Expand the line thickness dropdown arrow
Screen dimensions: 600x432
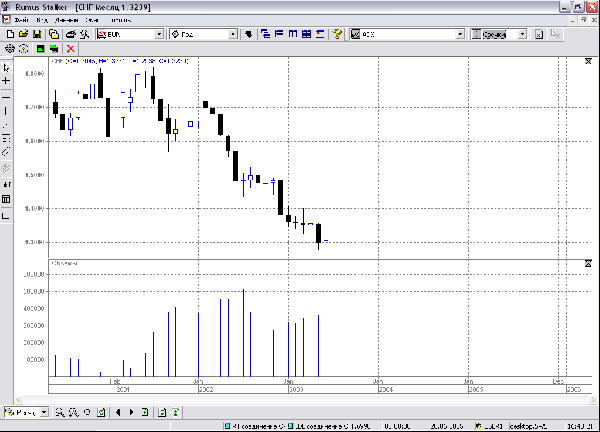(x=523, y=34)
